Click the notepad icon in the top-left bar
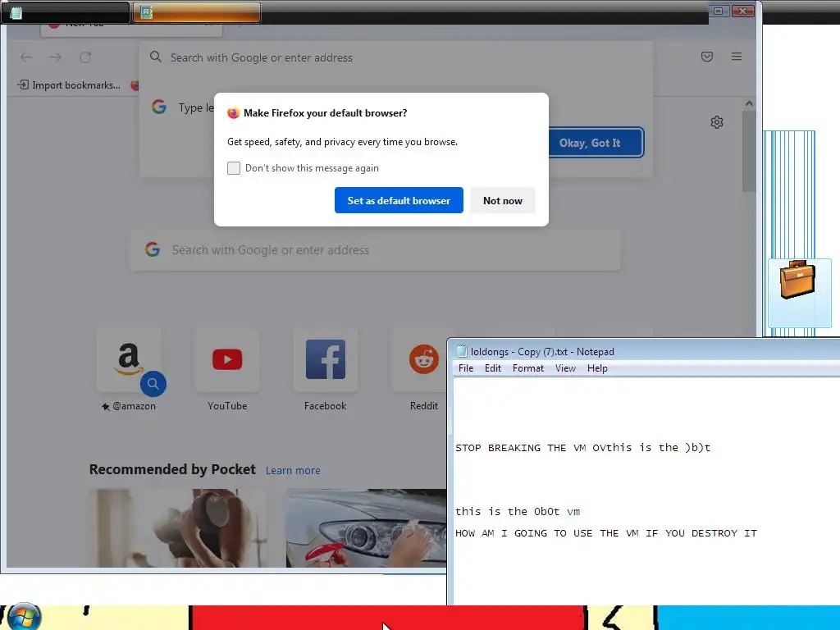840x630 pixels. (x=16, y=12)
